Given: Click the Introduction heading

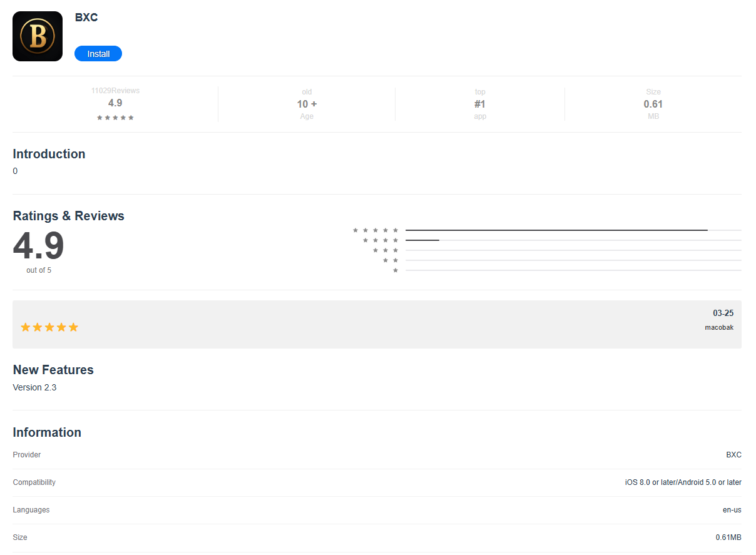Looking at the screenshot, I should pyautogui.click(x=49, y=154).
